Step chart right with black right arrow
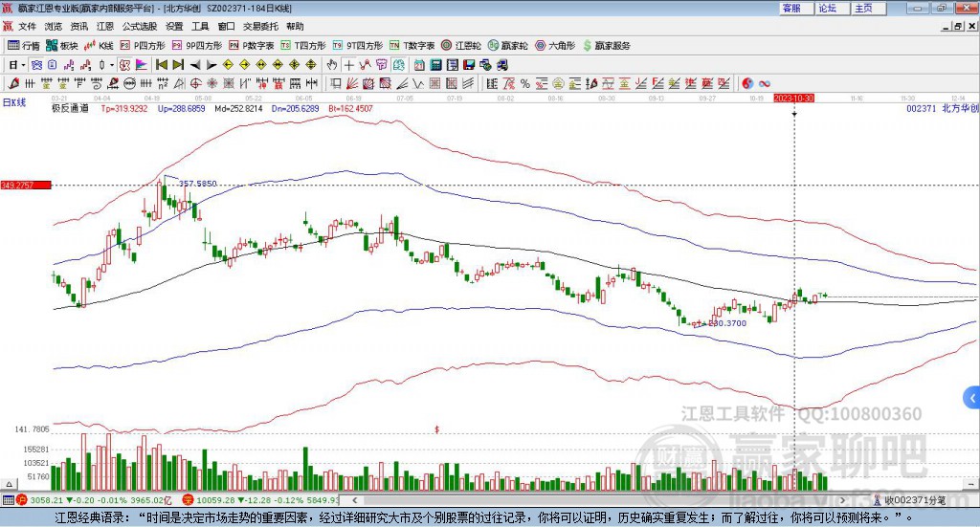The height and width of the screenshot is (527, 980). pos(212,65)
